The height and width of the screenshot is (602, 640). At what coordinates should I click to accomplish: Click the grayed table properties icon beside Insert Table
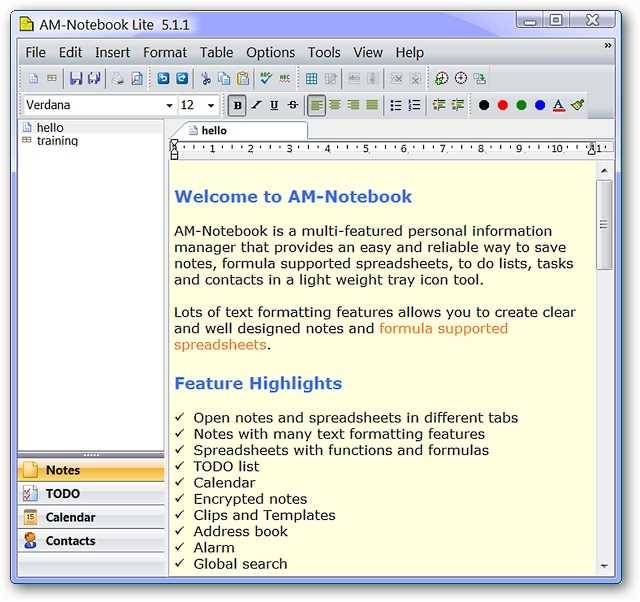tap(330, 78)
